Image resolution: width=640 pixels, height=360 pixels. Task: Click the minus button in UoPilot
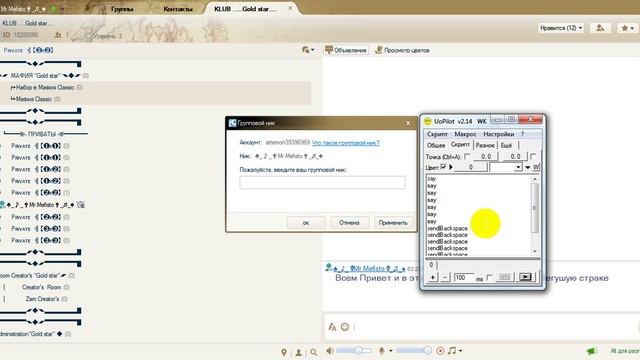pyautogui.click(x=445, y=277)
